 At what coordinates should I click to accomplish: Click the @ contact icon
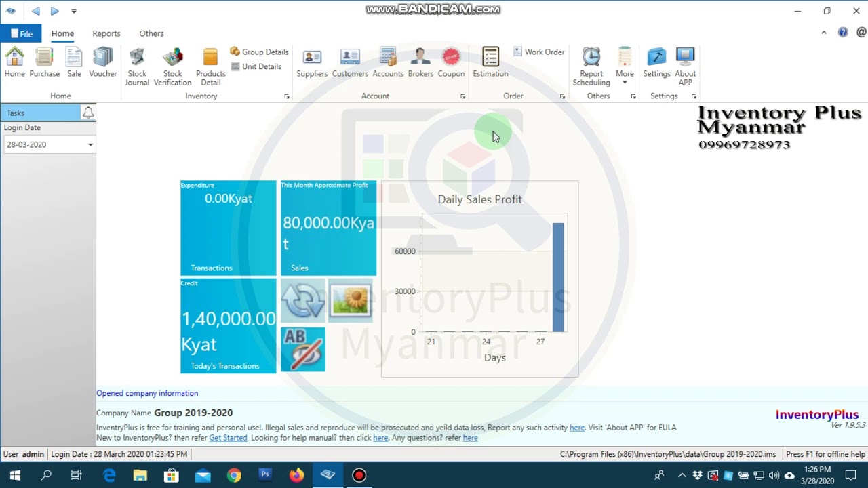click(x=861, y=32)
